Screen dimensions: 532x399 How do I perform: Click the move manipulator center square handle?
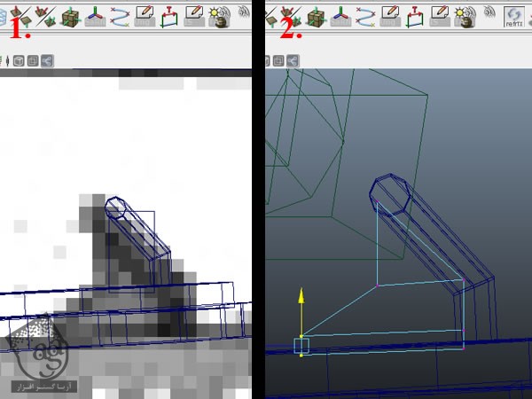pyautogui.click(x=301, y=344)
